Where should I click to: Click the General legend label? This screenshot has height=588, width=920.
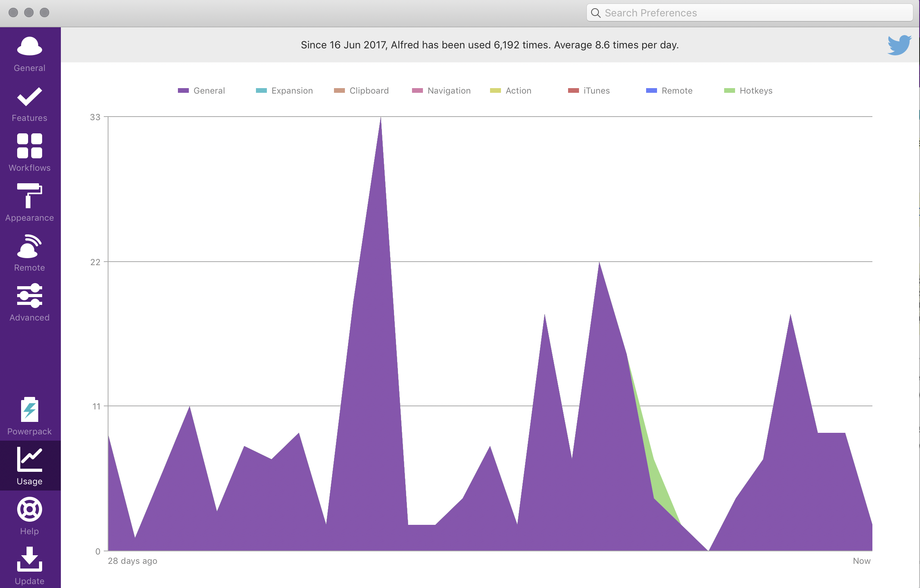(209, 90)
